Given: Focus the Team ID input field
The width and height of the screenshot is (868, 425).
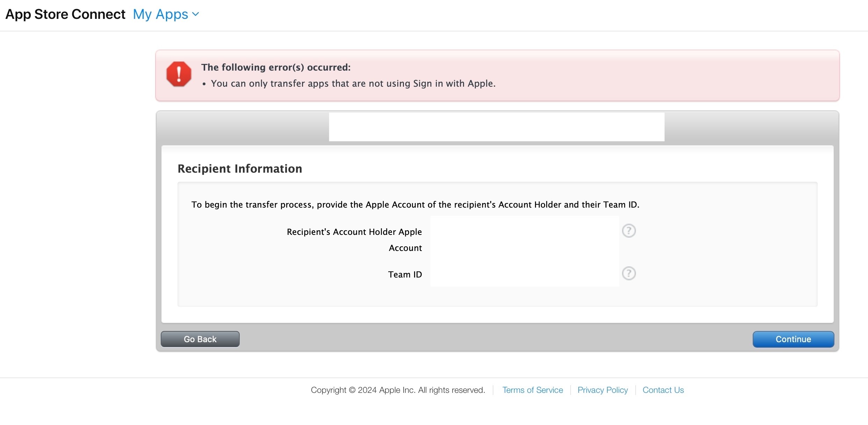Looking at the screenshot, I should click(x=525, y=274).
